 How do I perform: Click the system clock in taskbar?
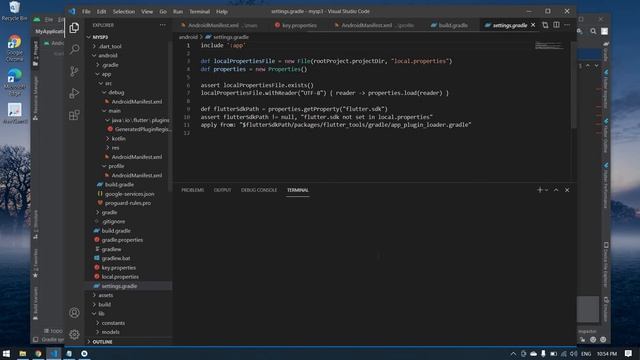(607, 353)
